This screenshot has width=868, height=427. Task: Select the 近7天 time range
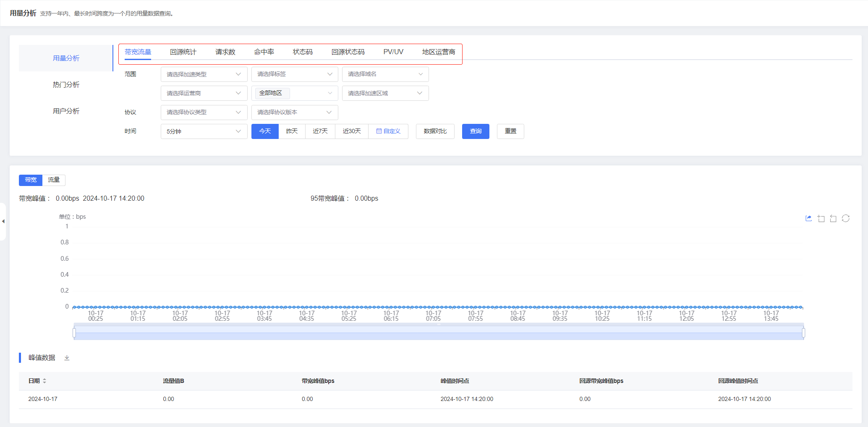click(x=320, y=131)
